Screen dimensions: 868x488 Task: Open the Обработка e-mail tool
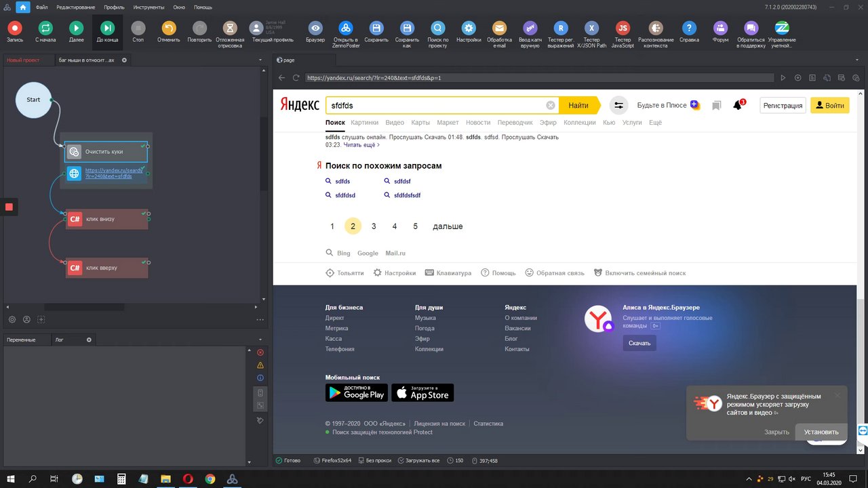click(499, 28)
